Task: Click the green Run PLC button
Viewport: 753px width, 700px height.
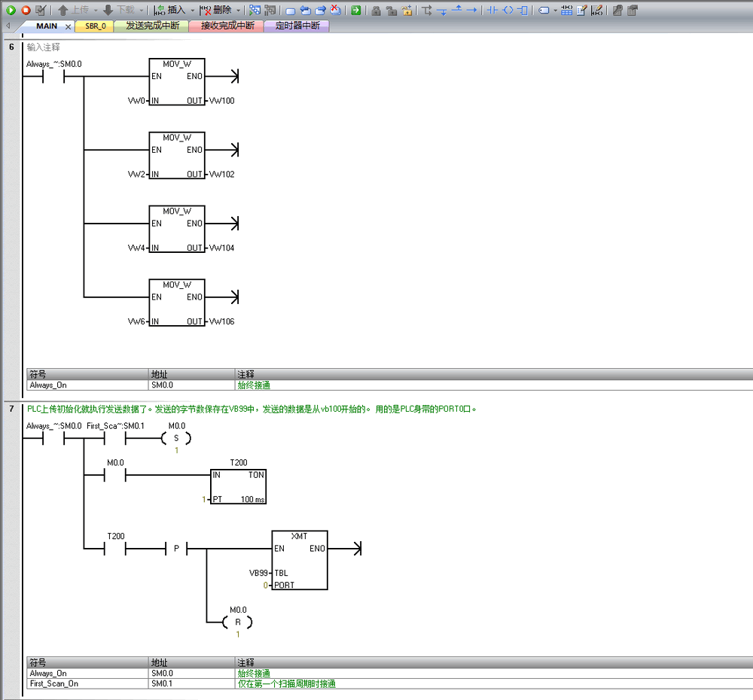Action: coord(11,11)
